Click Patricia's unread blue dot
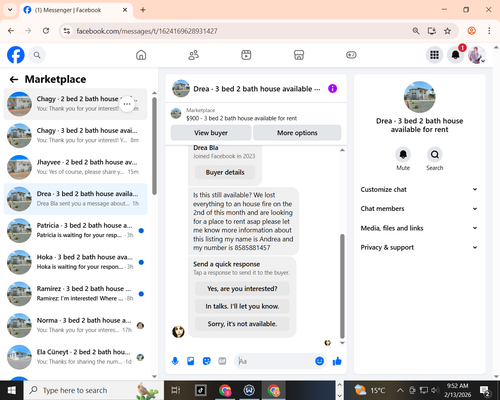Viewport: 500px width, 400px height. pyautogui.click(x=141, y=230)
